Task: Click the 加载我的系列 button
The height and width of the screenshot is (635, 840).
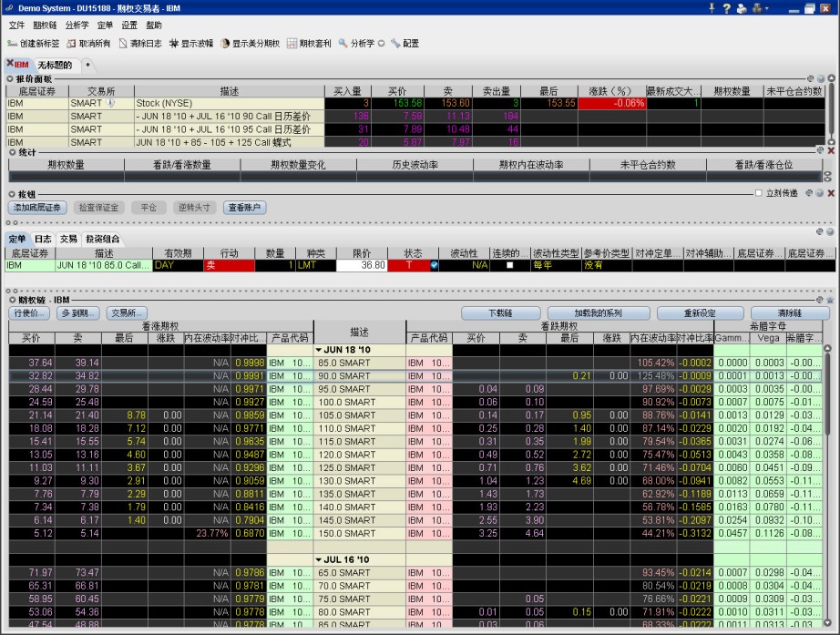Action: pyautogui.click(x=598, y=312)
